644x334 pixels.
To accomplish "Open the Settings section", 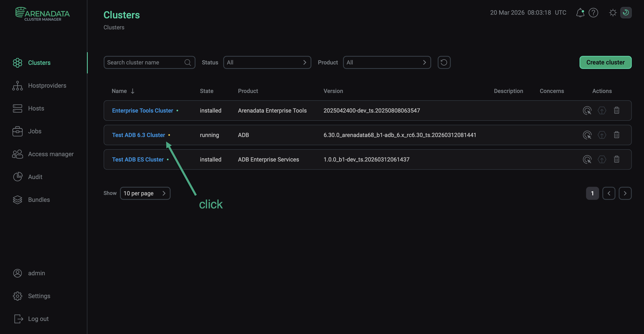I will tap(39, 296).
